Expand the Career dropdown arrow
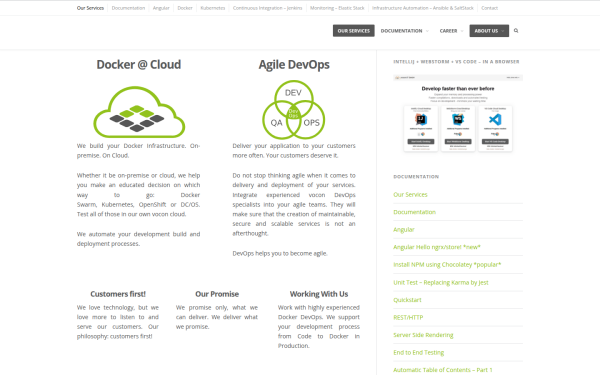This screenshot has height=375, width=600. (x=462, y=31)
